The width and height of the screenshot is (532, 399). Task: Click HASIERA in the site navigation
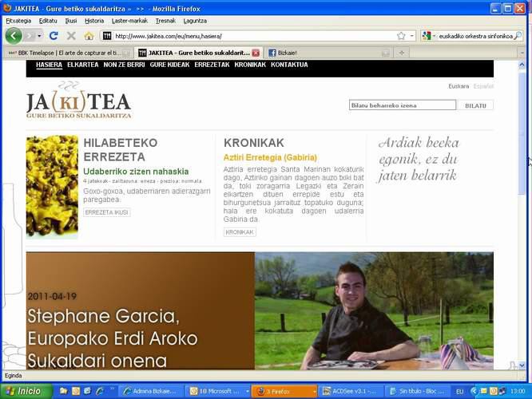coord(49,65)
